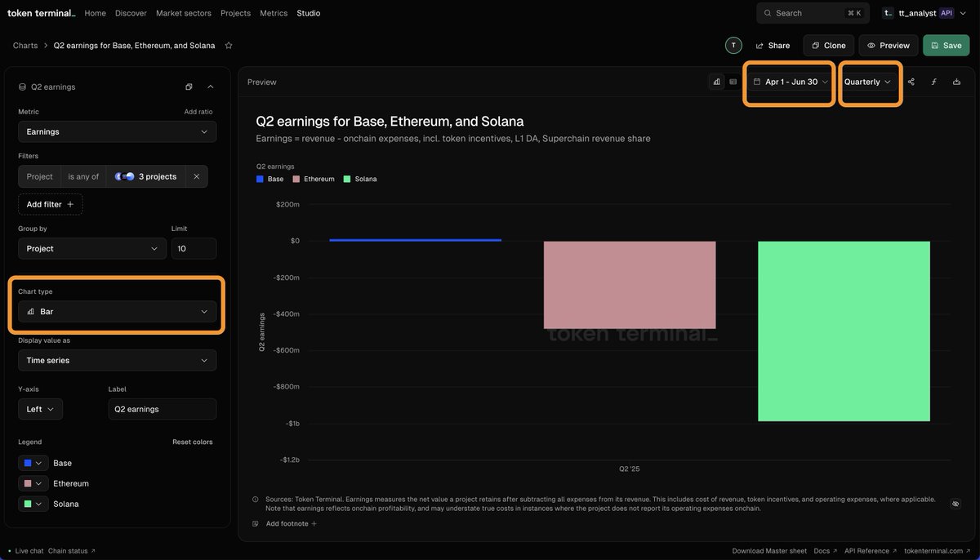Open the Discover menu
Image resolution: width=980 pixels, height=560 pixels.
pyautogui.click(x=131, y=13)
